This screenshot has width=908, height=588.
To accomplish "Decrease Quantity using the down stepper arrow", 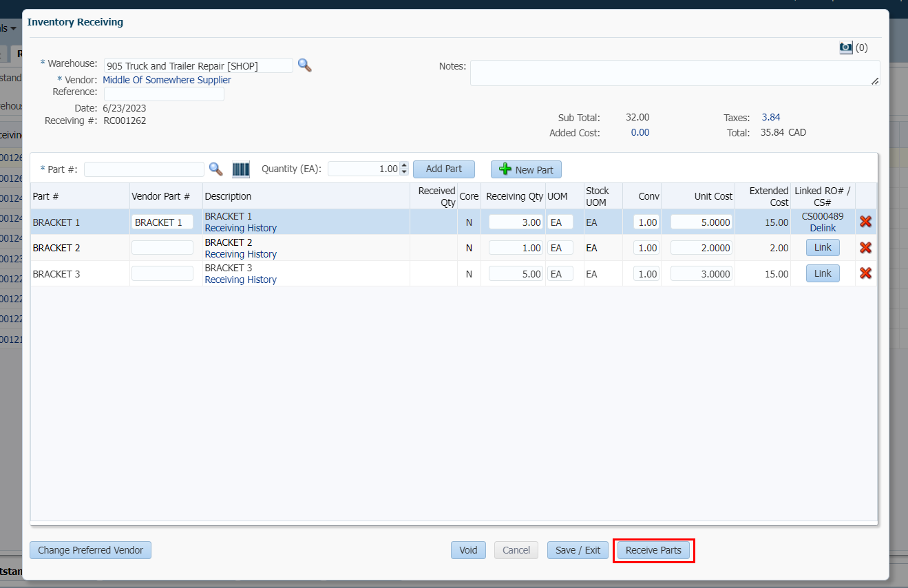I will [404, 172].
